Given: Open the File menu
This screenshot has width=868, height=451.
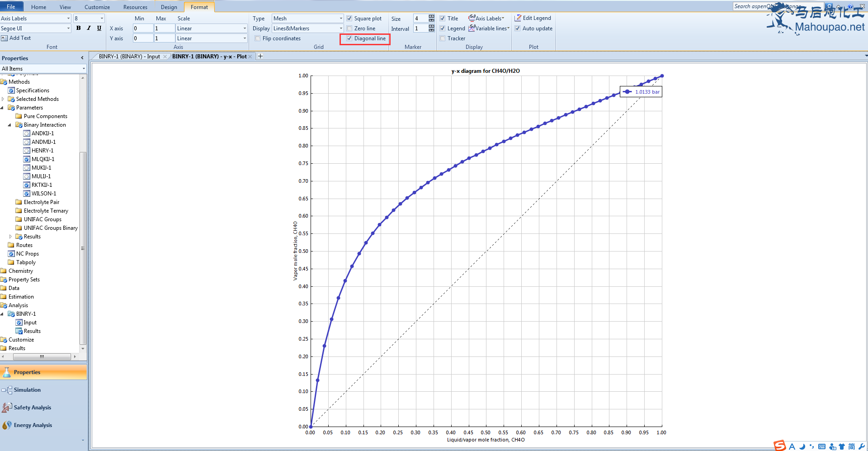Looking at the screenshot, I should coord(11,7).
